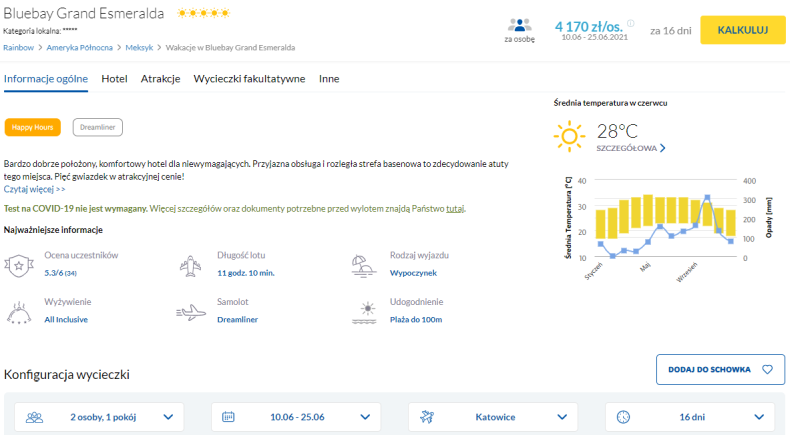Click the sunny weather icon
This screenshot has height=435, width=790.
[x=569, y=136]
